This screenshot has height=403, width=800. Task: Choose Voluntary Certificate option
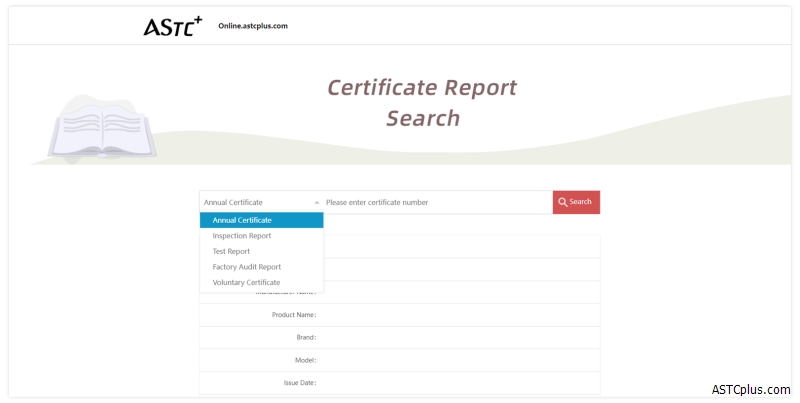click(246, 282)
